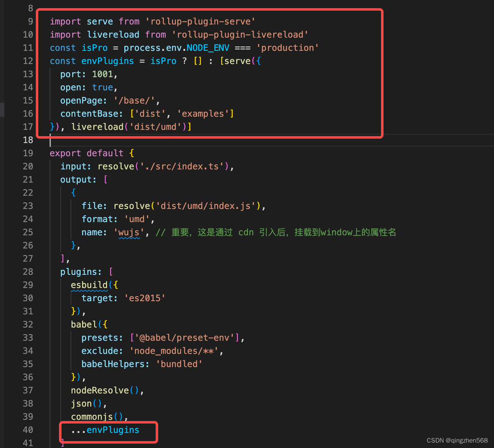Select the NODE_ENV identifier
The height and width of the screenshot is (448, 494).
click(x=208, y=48)
